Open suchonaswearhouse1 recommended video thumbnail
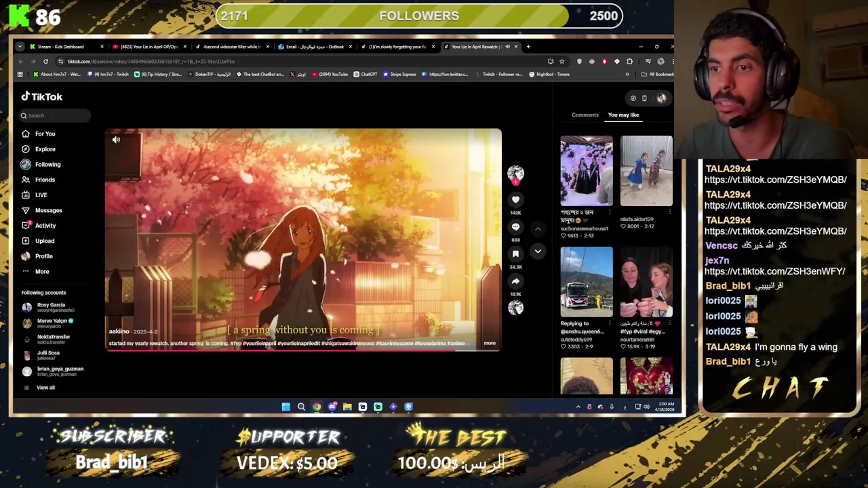Screen dimensions: 868x488 click(587, 171)
